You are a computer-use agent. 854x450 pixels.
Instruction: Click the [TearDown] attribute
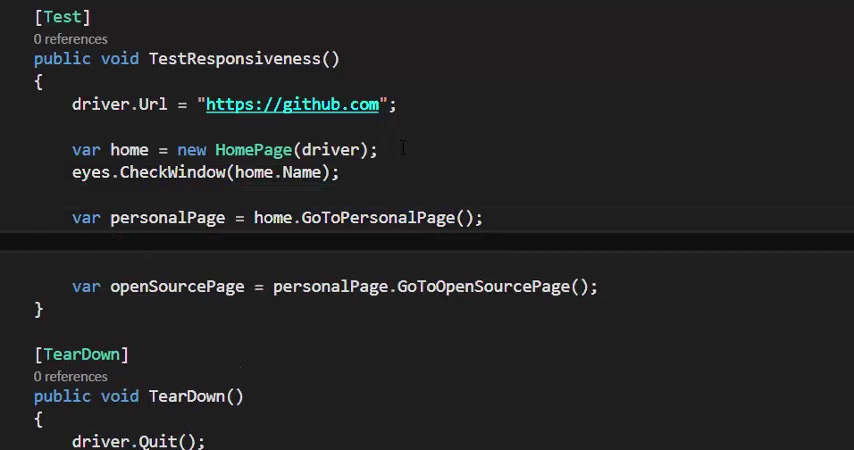coord(81,354)
